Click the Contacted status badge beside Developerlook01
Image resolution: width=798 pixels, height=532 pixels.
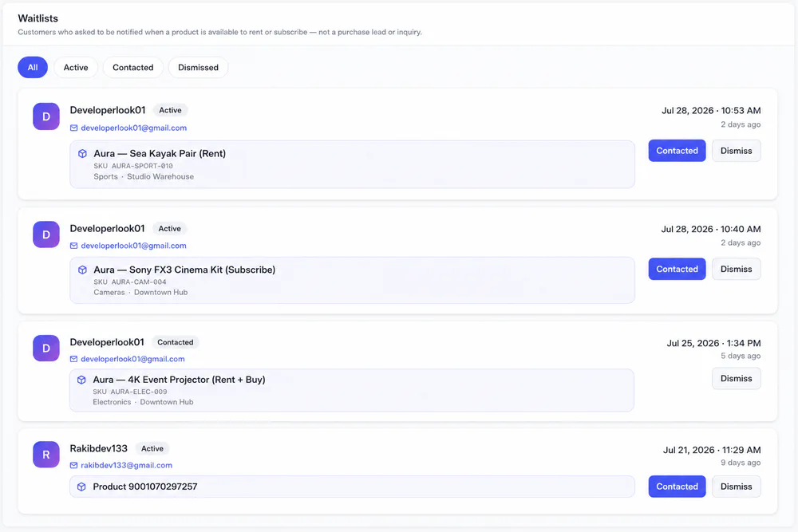tap(175, 342)
